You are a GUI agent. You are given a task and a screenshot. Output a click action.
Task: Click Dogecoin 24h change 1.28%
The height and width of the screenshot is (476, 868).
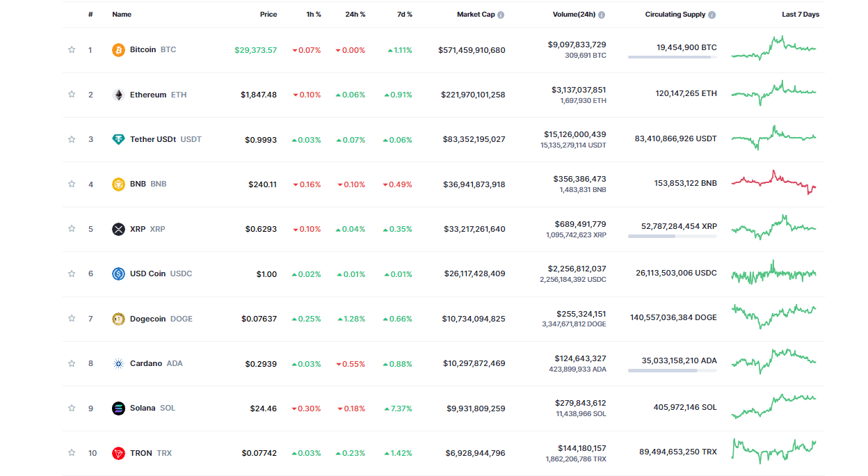point(351,319)
